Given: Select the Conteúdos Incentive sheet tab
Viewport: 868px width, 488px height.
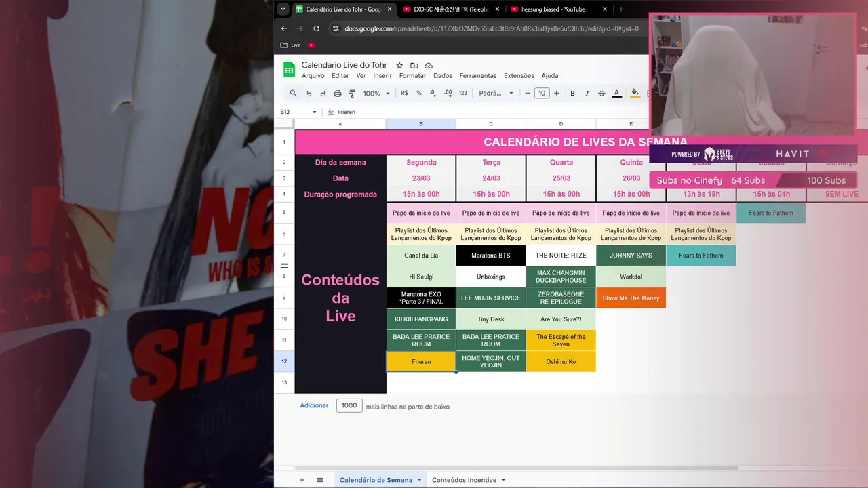Looking at the screenshot, I should coord(464,480).
